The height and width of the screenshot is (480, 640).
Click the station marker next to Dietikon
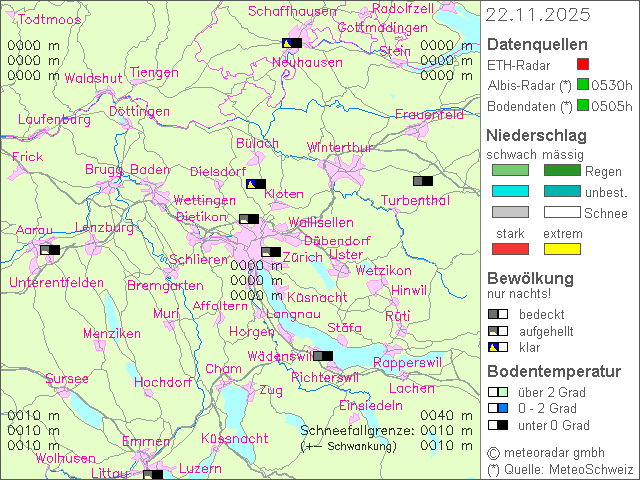pyautogui.click(x=249, y=219)
